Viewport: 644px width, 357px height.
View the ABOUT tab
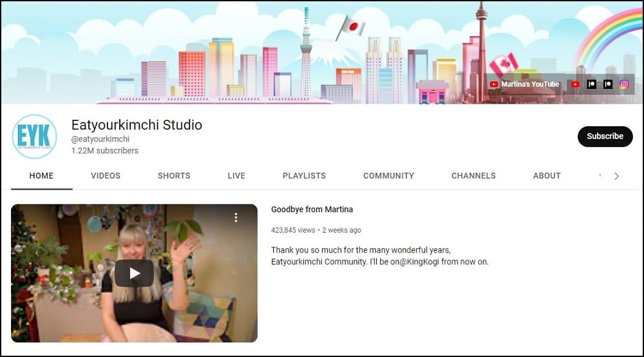coord(547,176)
